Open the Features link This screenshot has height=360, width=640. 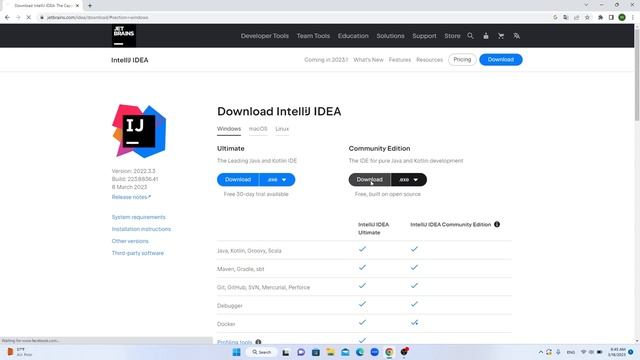click(x=400, y=60)
